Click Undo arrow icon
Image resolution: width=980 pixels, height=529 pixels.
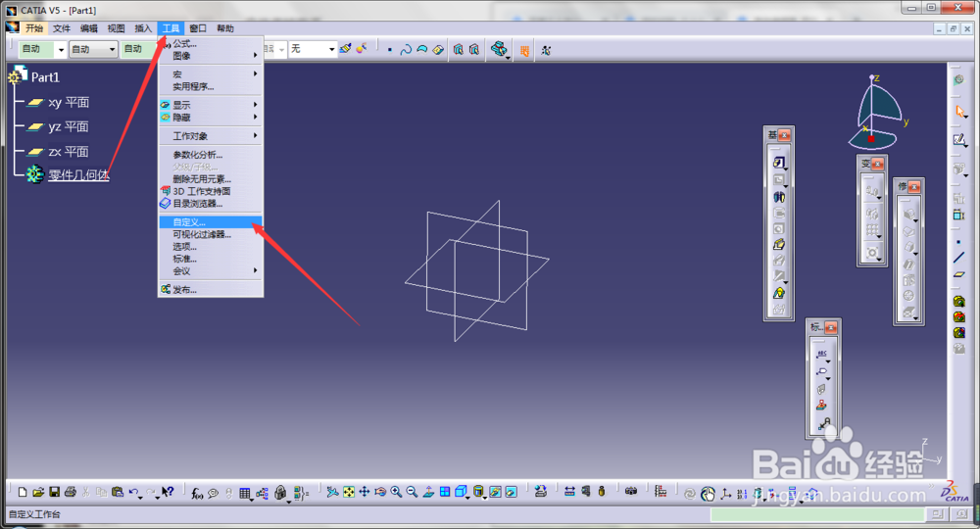pyautogui.click(x=133, y=492)
